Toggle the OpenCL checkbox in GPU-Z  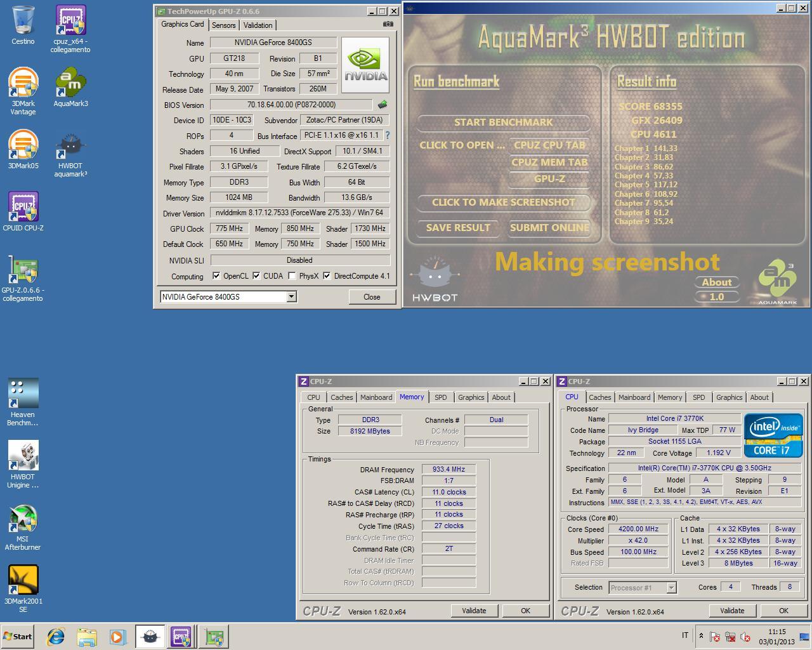tap(216, 276)
